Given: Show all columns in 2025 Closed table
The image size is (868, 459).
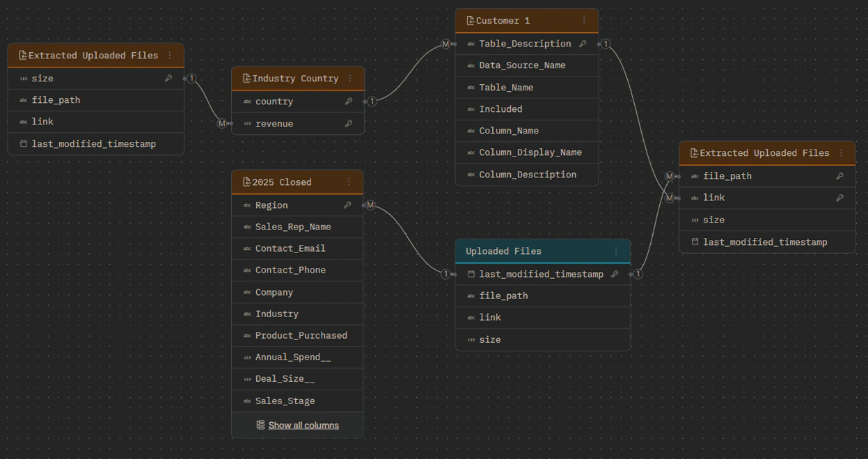Looking at the screenshot, I should (303, 425).
